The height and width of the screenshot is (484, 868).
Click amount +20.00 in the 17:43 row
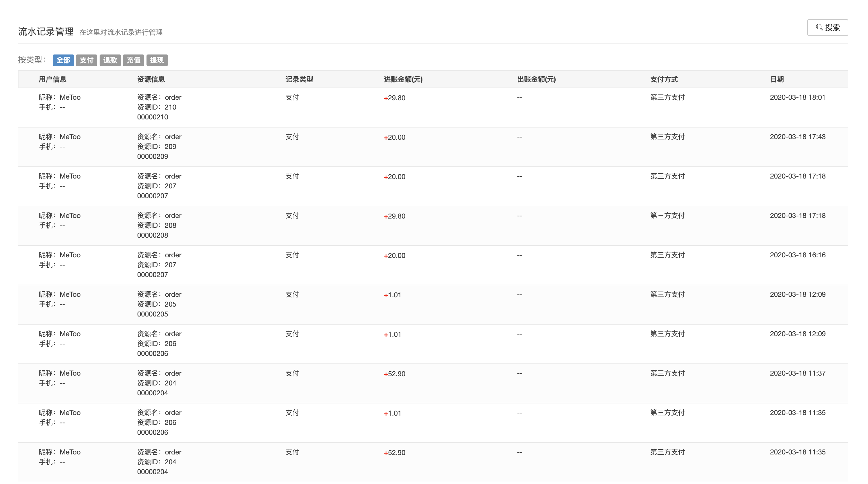point(395,137)
